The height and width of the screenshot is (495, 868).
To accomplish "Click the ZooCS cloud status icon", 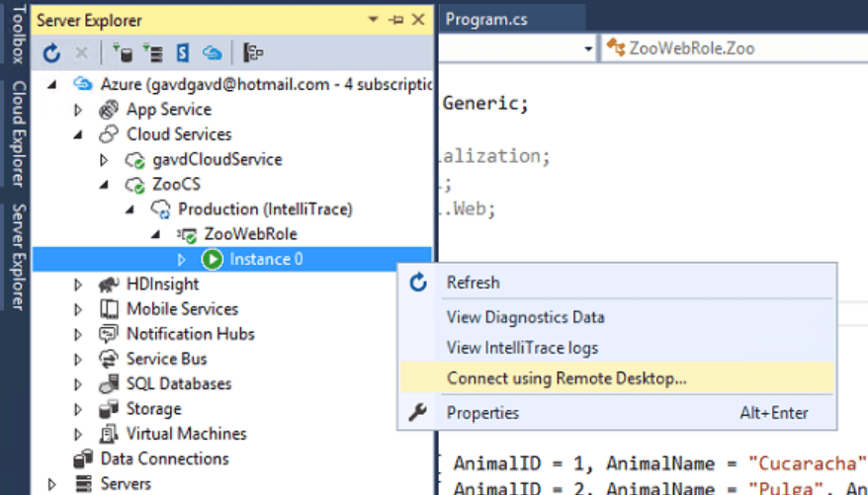I will point(135,185).
